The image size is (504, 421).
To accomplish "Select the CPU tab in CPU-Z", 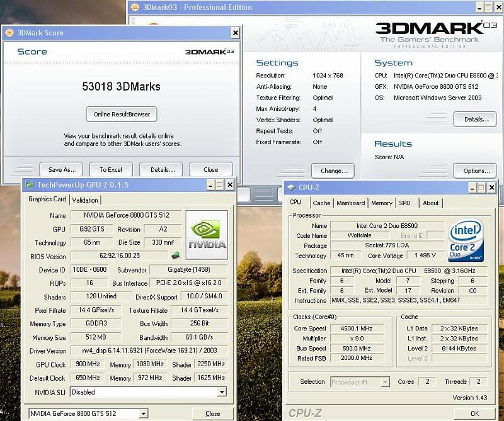I will (x=295, y=202).
